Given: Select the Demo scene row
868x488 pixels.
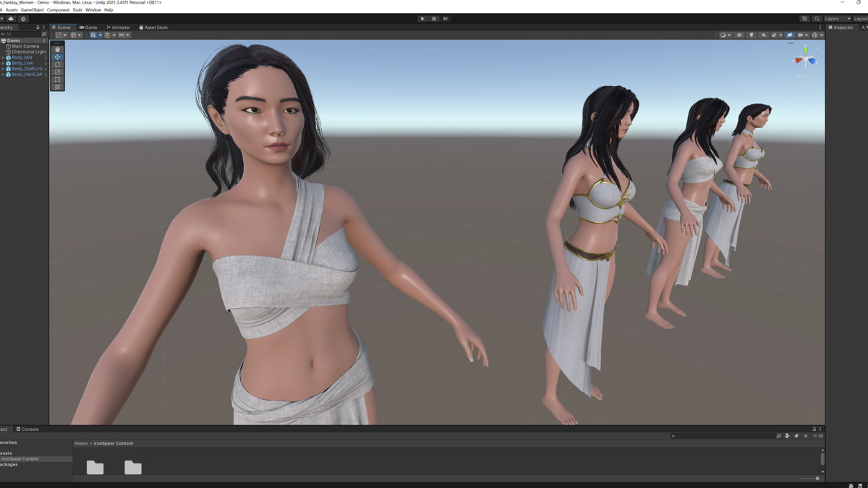Looking at the screenshot, I should [x=25, y=40].
